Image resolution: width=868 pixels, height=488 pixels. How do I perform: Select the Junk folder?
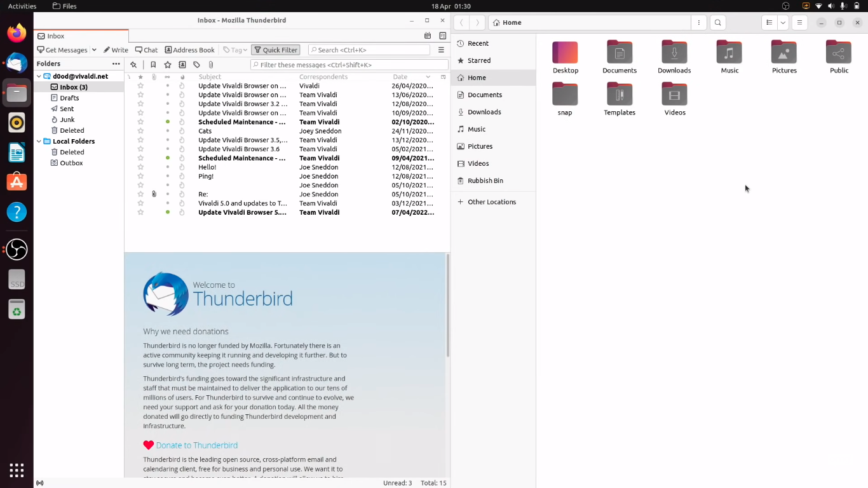[x=67, y=119]
